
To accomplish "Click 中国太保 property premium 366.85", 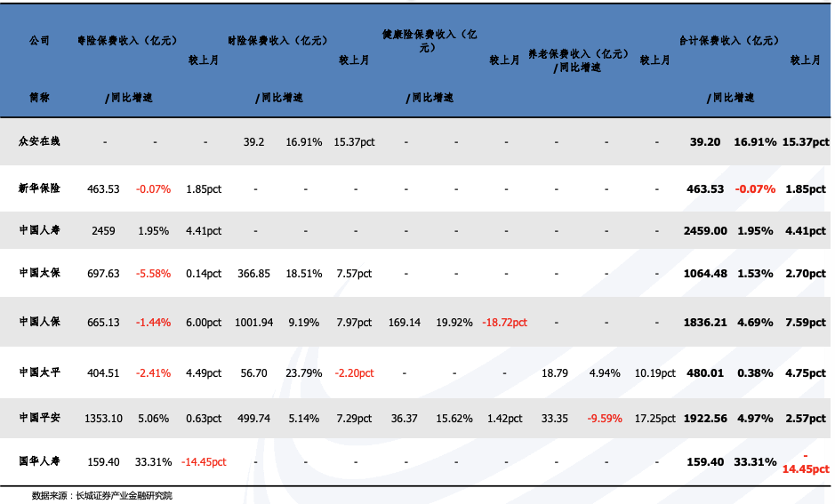I will point(254,274).
